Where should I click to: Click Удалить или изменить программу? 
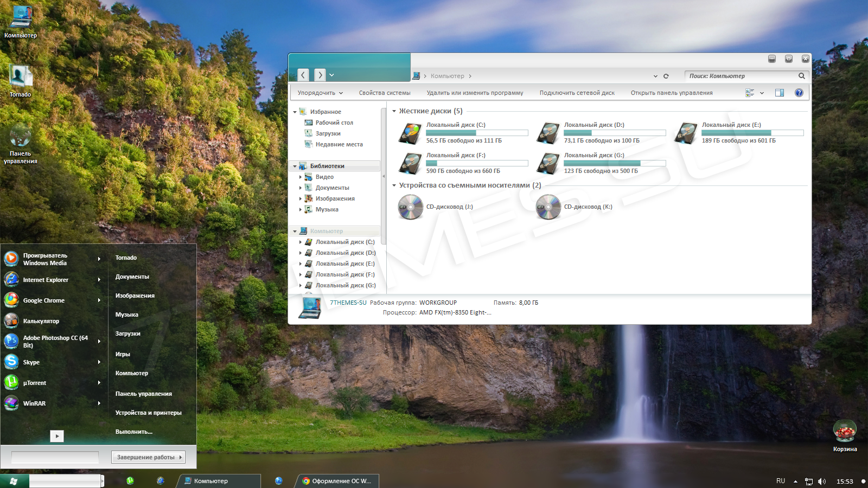point(475,93)
